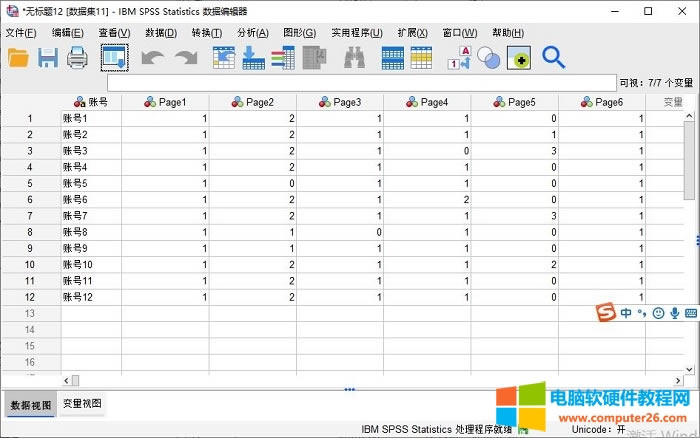Click the Undo arrow in the toolbar
Image resolution: width=700 pixels, height=438 pixels.
pos(152,58)
